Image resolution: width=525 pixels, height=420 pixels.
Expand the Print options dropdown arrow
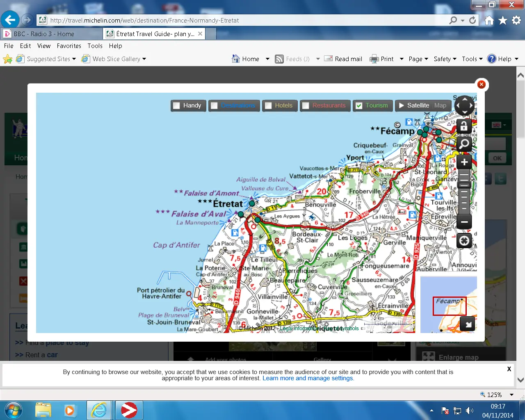pos(402,59)
